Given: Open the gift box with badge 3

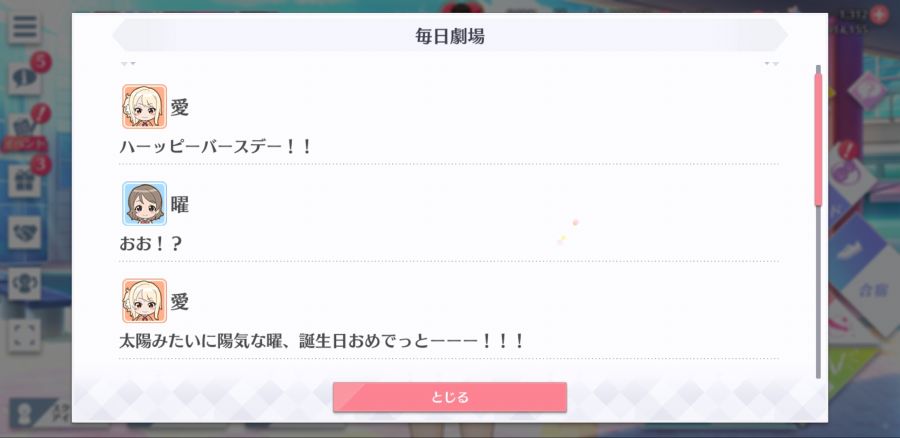Looking at the screenshot, I should [x=26, y=180].
